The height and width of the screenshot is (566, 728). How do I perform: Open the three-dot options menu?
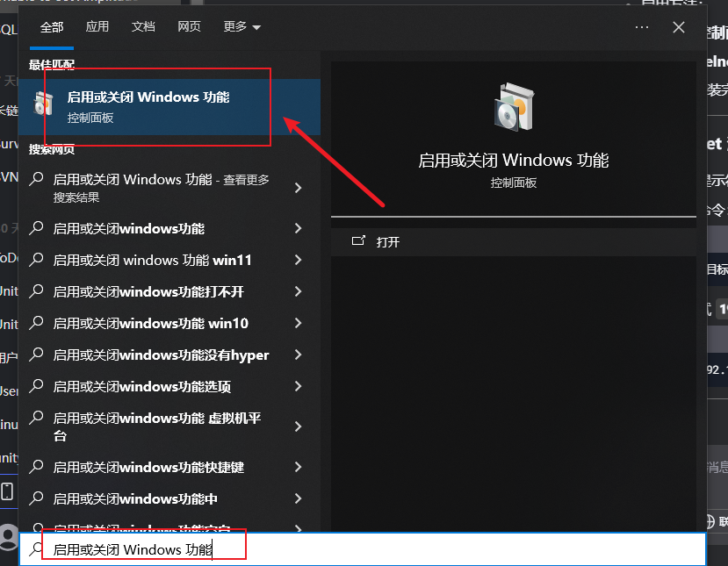tap(642, 27)
